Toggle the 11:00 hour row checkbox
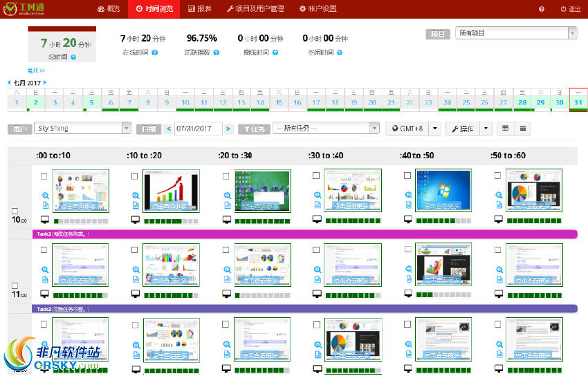588x376 pixels. click(15, 285)
